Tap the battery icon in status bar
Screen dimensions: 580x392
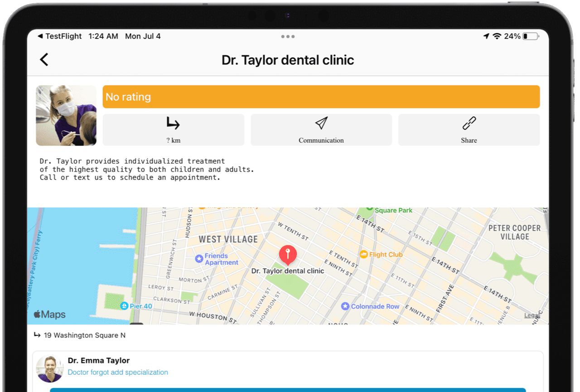coord(531,36)
